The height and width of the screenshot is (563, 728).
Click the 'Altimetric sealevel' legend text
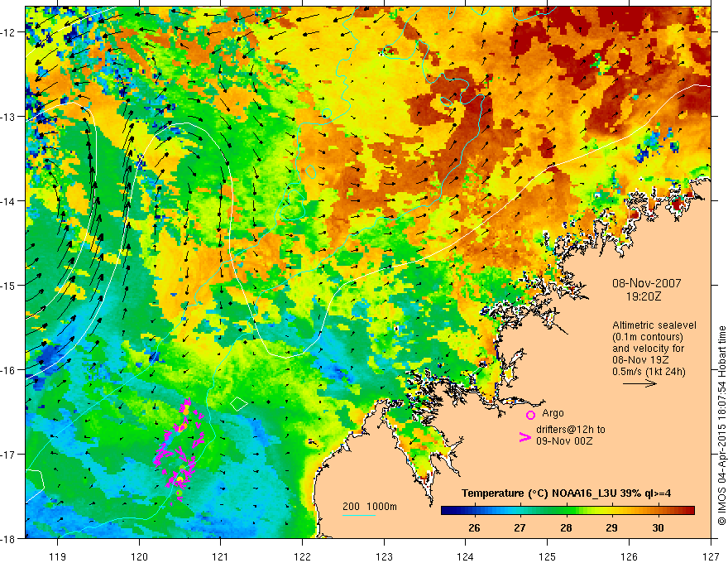654,325
